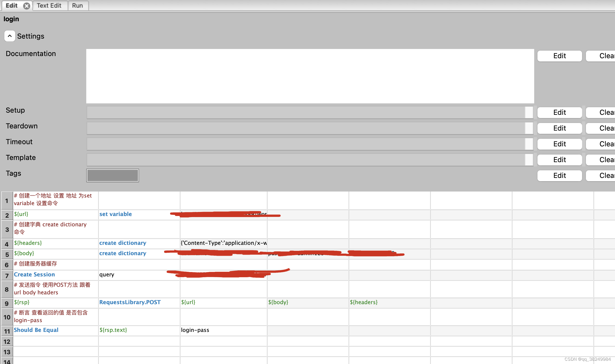Open the Run tab
The height and width of the screenshot is (364, 615).
click(x=77, y=5)
